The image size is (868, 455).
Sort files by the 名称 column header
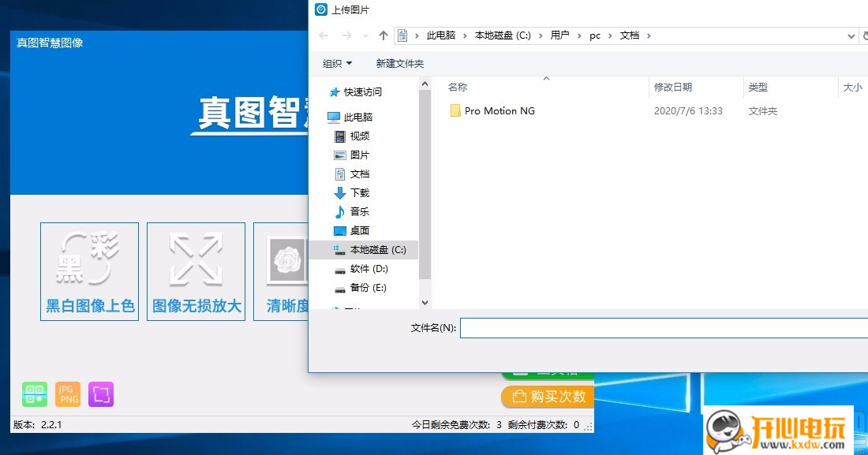(x=458, y=87)
